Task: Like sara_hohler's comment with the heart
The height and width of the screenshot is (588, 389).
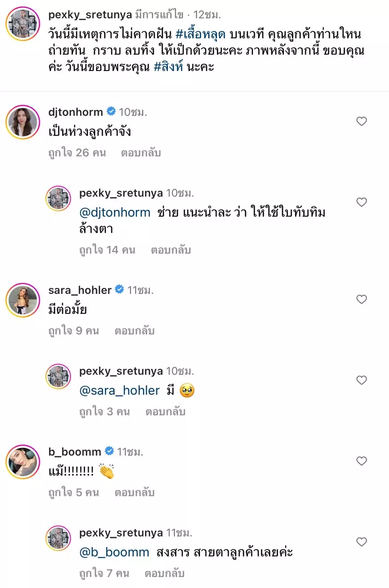Action: pyautogui.click(x=361, y=299)
